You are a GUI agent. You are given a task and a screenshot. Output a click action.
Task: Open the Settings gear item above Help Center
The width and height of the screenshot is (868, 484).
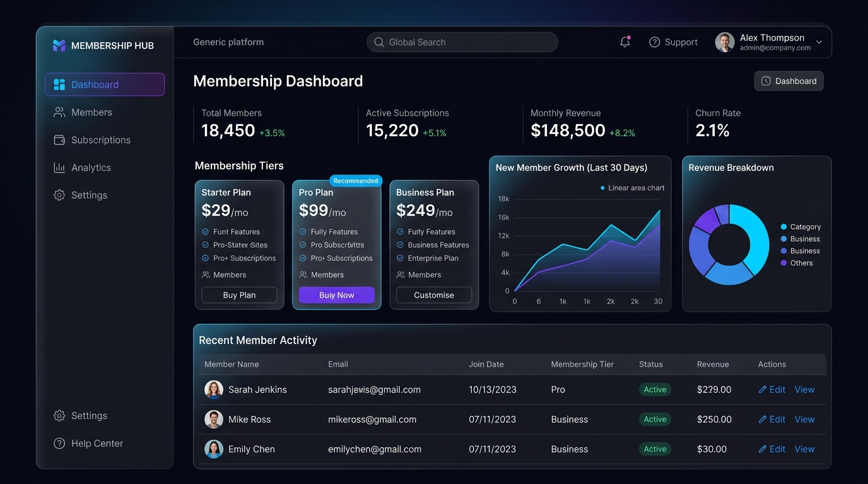pos(59,416)
